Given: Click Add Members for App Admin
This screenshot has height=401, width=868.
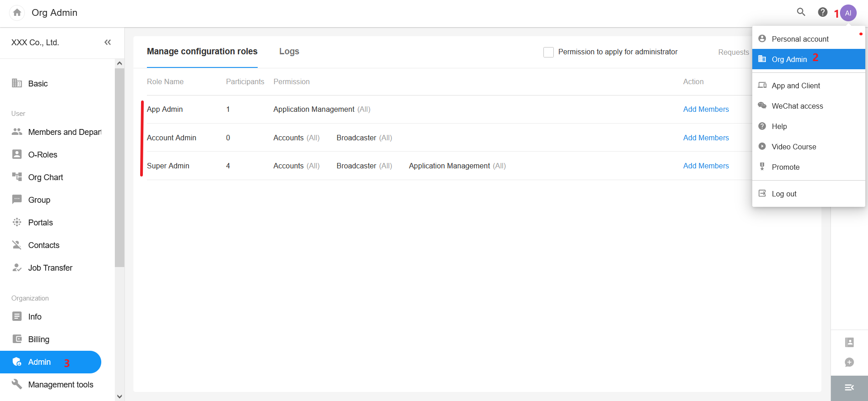Looking at the screenshot, I should click(706, 109).
